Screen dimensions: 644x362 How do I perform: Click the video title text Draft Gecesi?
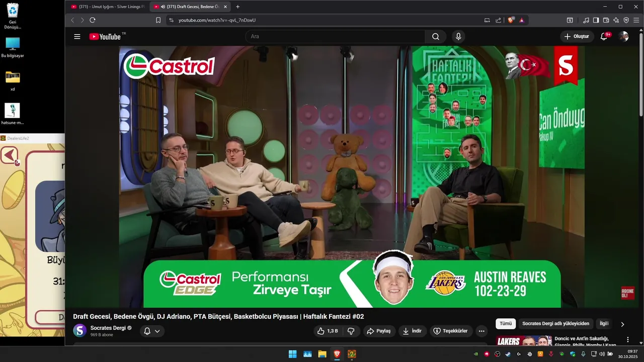click(218, 316)
